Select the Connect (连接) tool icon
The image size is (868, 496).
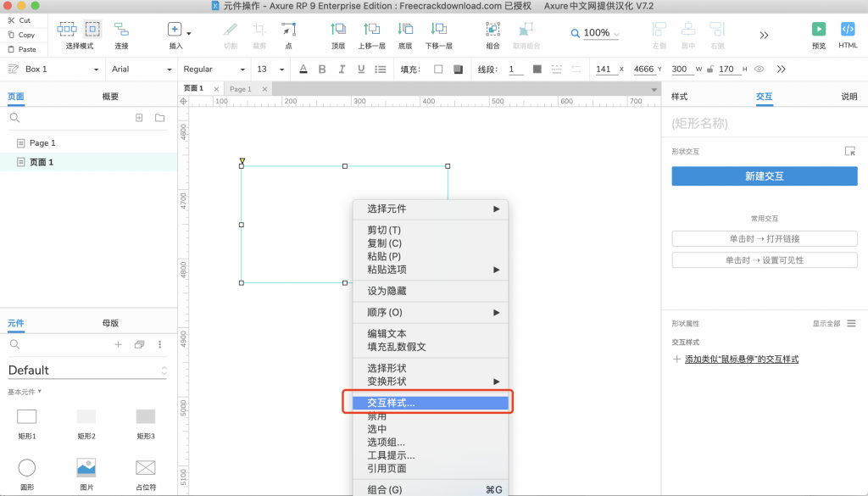tap(122, 30)
